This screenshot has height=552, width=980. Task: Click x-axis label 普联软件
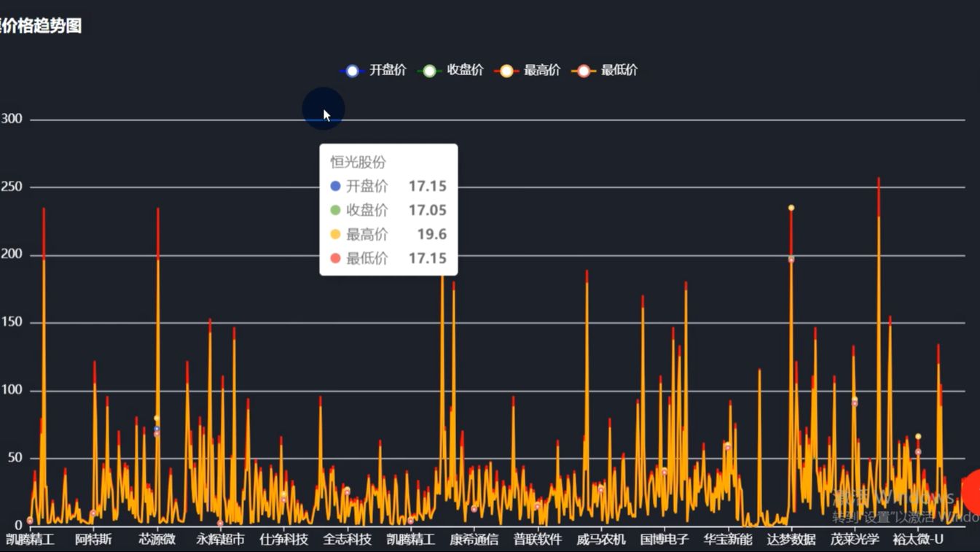pos(538,540)
